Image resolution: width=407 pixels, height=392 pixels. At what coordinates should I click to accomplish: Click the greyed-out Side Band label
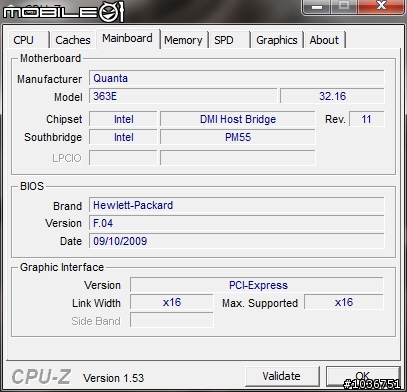(x=96, y=321)
